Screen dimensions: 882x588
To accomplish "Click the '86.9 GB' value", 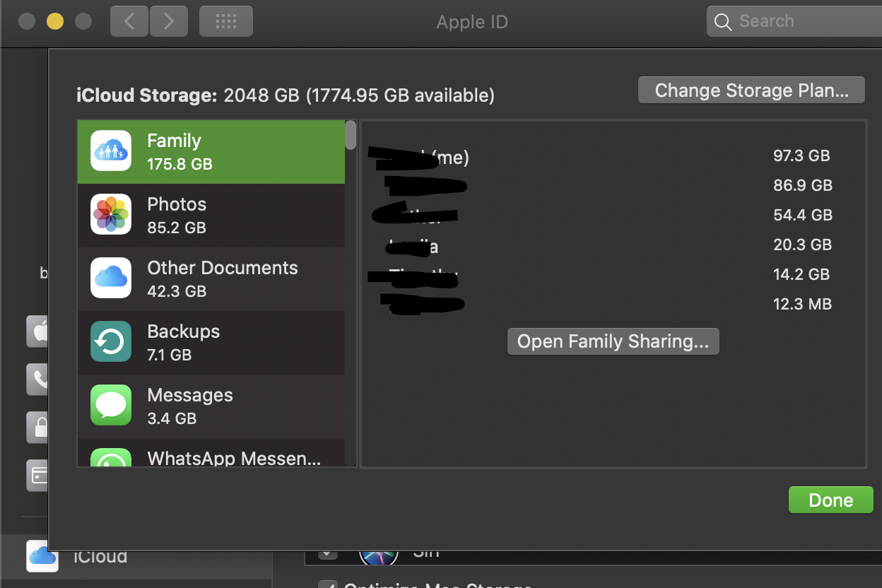I will click(x=803, y=185).
